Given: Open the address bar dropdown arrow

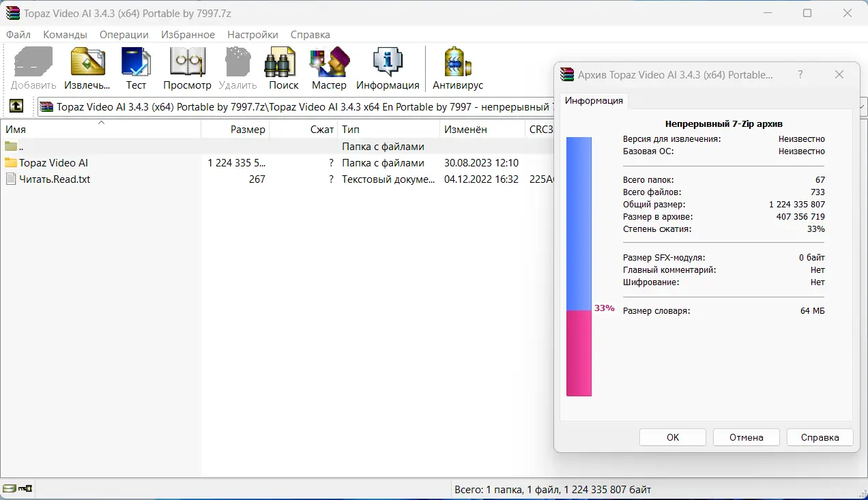Looking at the screenshot, I should pos(861,106).
